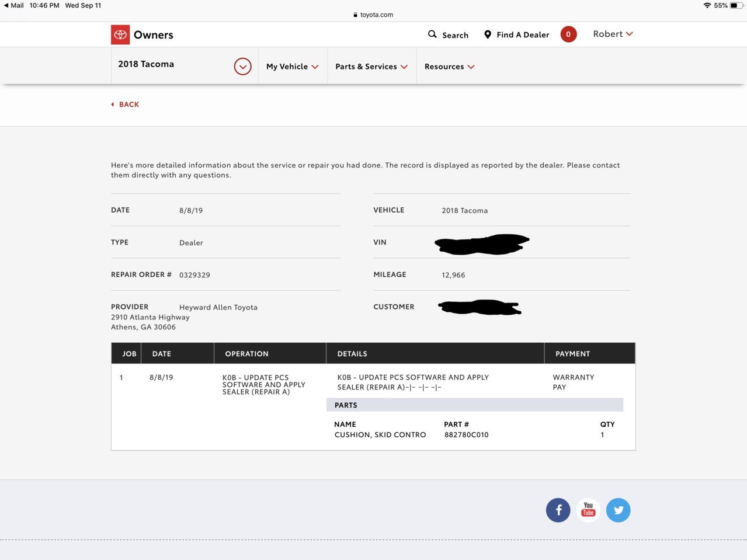The image size is (747, 560).
Task: Click the Search text link
Action: (456, 35)
